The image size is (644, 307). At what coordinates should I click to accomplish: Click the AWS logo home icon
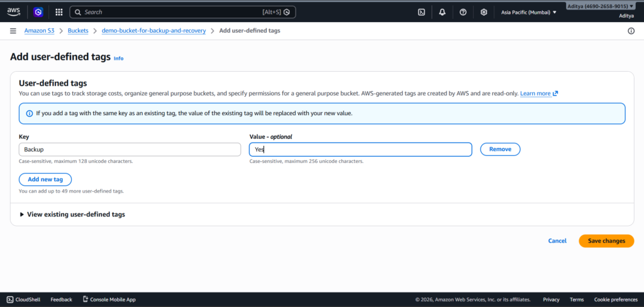14,12
